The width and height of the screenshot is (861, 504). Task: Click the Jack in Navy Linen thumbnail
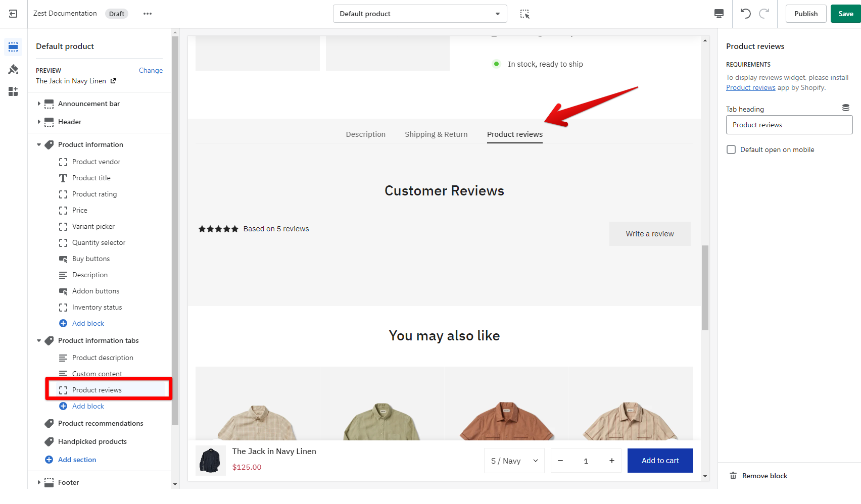211,461
